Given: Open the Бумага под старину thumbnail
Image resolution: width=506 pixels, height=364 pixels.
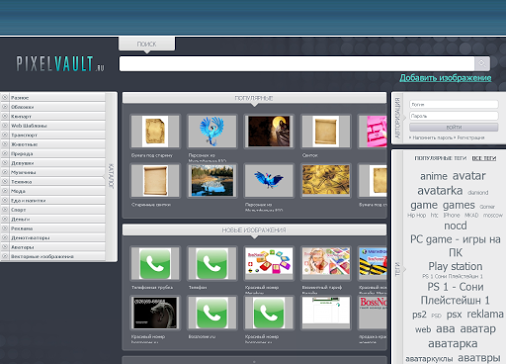Looking at the screenshot, I should (x=155, y=131).
